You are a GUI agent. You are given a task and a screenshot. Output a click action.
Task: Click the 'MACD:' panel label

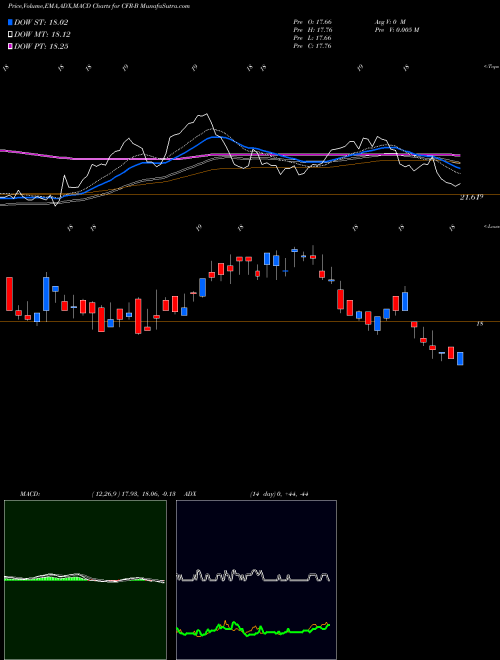pos(30,494)
